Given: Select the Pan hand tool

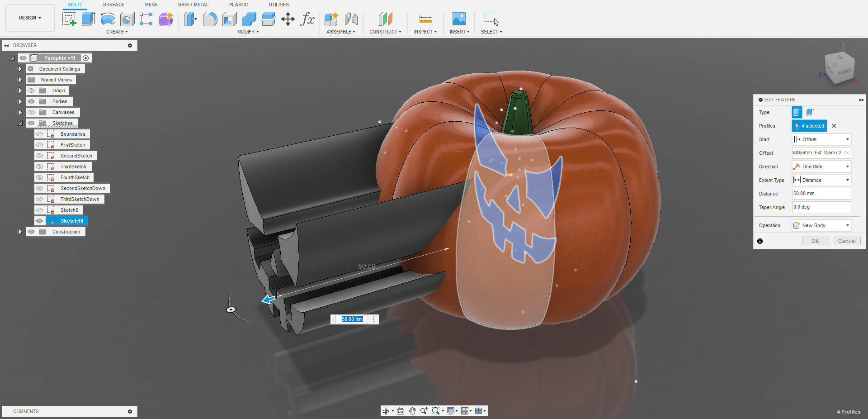Looking at the screenshot, I should (x=412, y=411).
